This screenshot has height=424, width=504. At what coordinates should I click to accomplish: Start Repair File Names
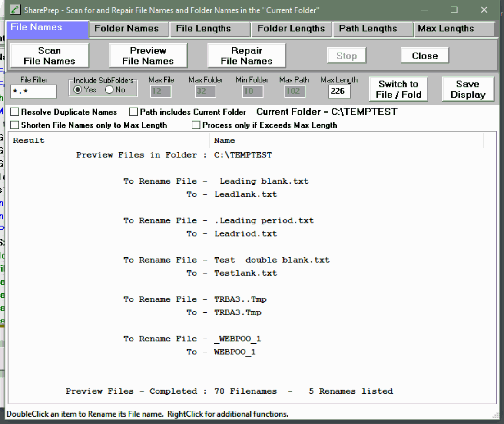(x=247, y=56)
